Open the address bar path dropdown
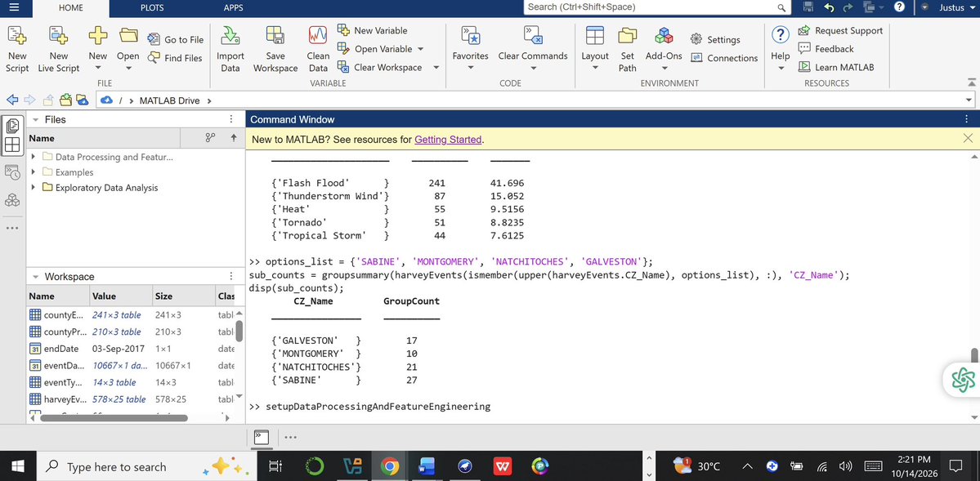The image size is (980, 481). point(969,100)
